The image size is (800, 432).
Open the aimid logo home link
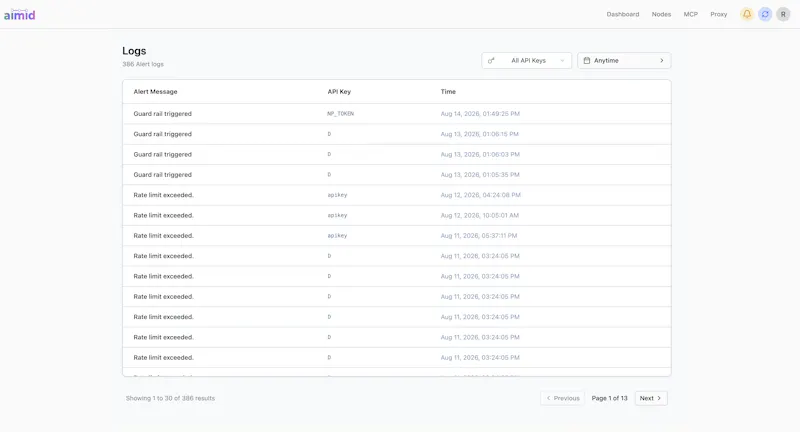[19, 14]
